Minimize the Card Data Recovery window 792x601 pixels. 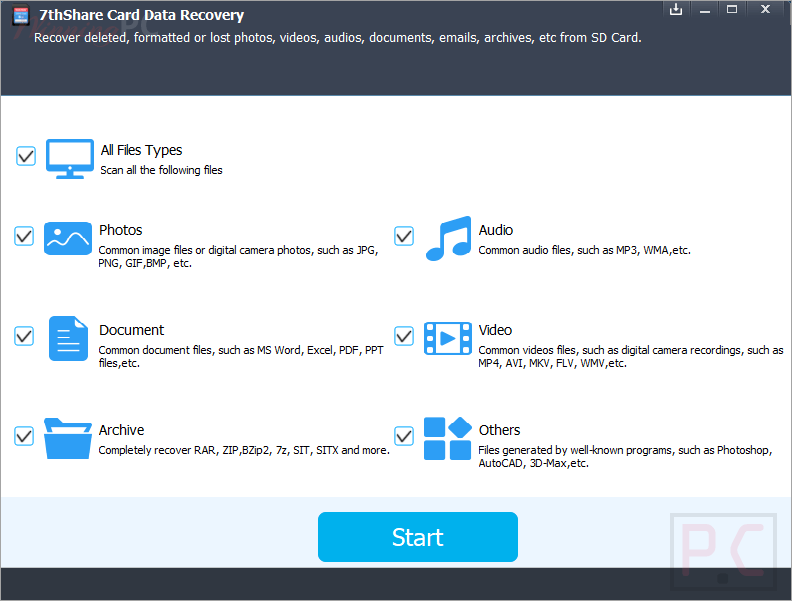tap(705, 10)
